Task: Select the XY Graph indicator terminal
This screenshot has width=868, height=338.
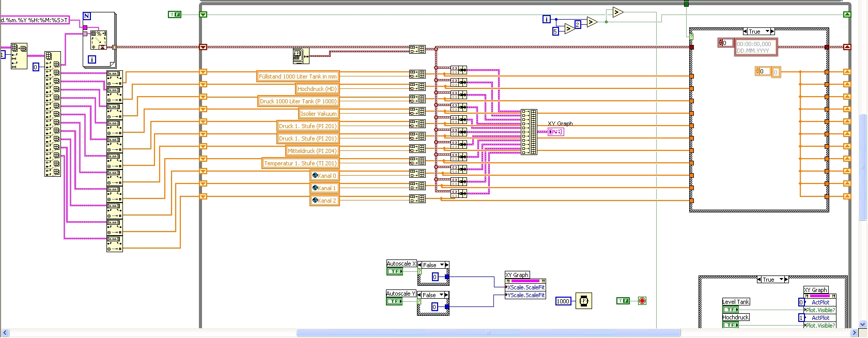Action: coord(555,132)
